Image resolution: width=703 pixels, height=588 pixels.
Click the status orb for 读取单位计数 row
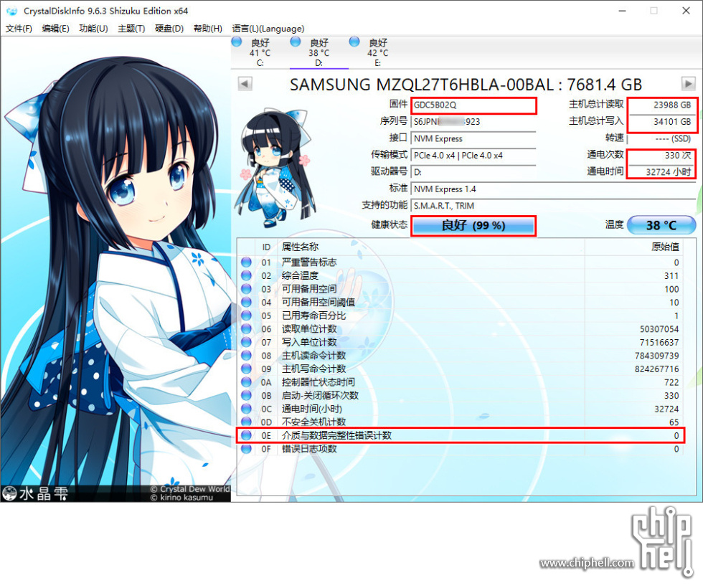pyautogui.click(x=246, y=329)
